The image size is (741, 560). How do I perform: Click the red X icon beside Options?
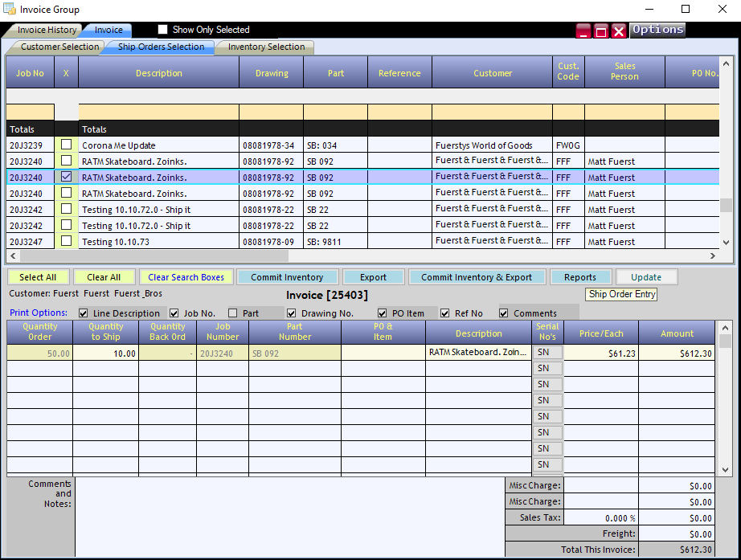[x=619, y=31]
